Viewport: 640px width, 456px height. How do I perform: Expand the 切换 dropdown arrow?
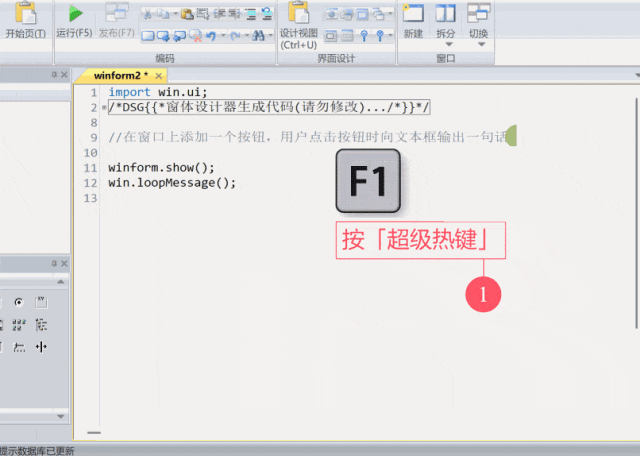[482, 44]
